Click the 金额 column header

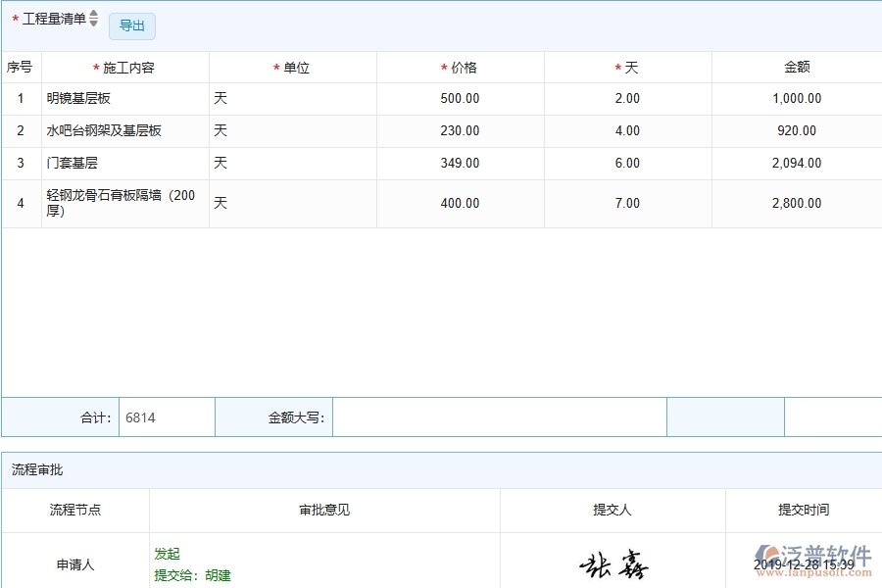pyautogui.click(x=797, y=67)
